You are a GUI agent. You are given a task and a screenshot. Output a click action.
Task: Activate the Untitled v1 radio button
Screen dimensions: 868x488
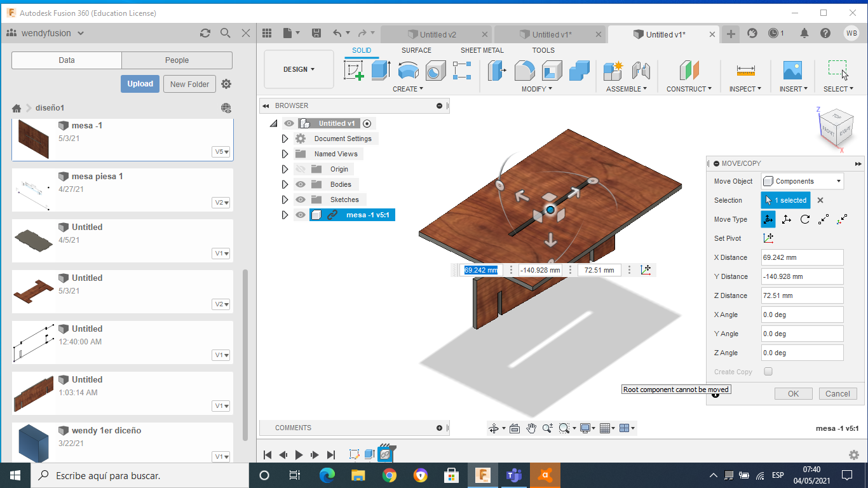[367, 123]
